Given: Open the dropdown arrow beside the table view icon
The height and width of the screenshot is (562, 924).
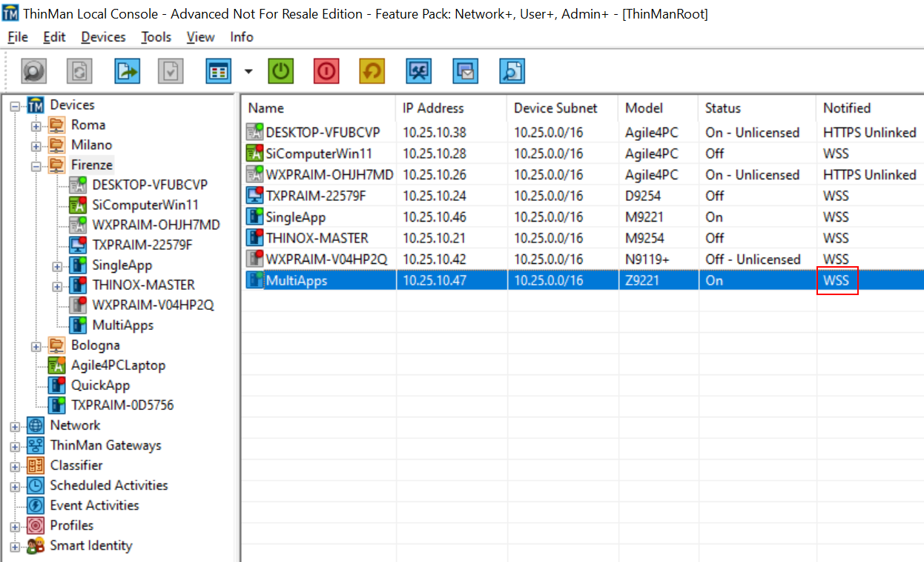Looking at the screenshot, I should (248, 72).
